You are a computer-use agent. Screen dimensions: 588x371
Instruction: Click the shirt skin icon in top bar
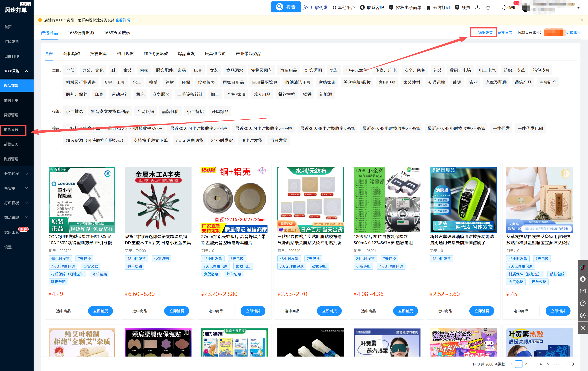488,8
